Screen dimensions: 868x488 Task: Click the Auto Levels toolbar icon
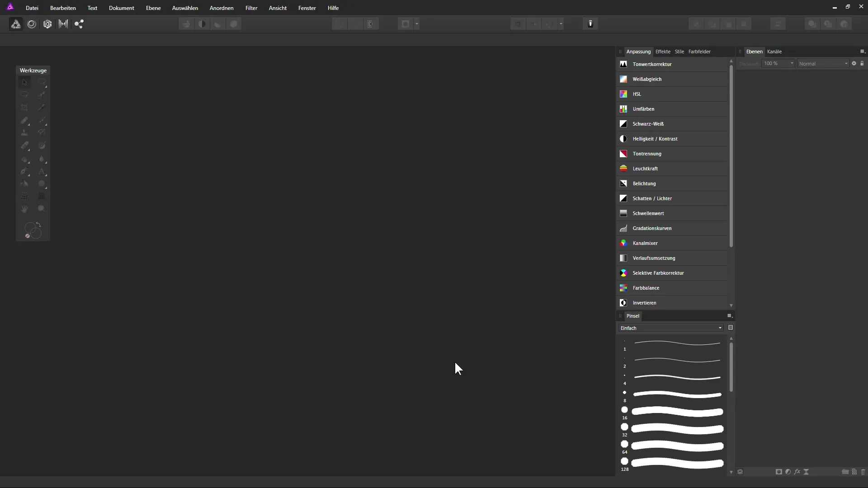186,24
